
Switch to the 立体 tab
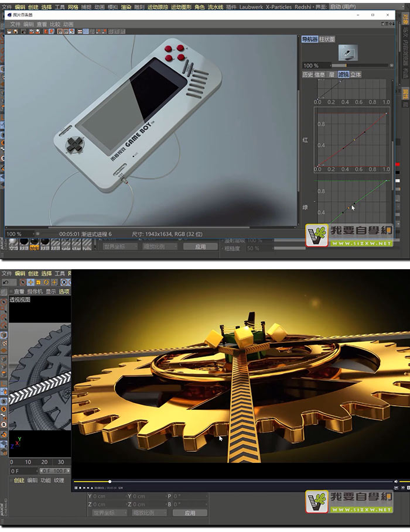(356, 74)
